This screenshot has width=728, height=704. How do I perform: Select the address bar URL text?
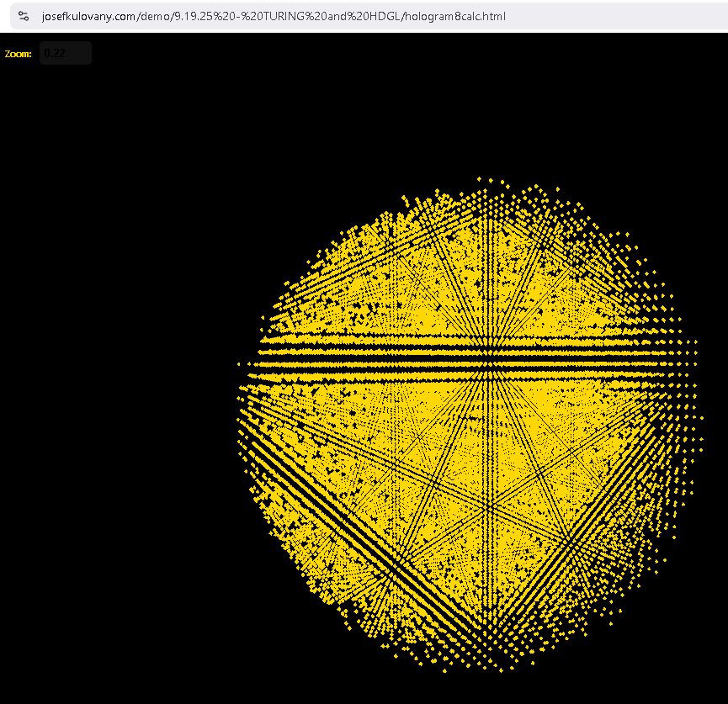(x=274, y=16)
